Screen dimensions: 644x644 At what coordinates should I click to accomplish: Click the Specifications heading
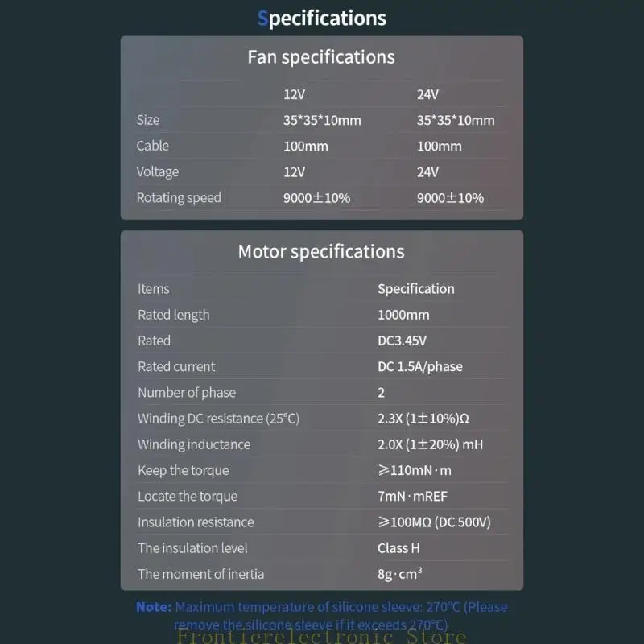tap(321, 18)
